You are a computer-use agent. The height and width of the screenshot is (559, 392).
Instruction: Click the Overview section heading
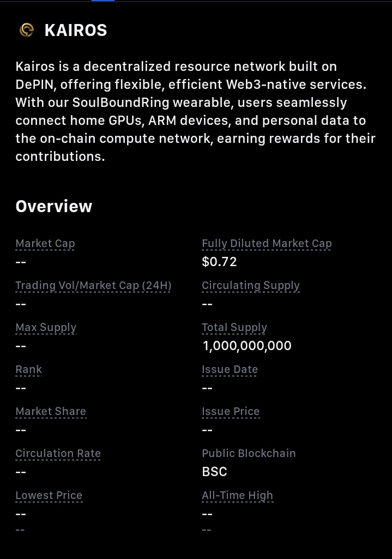(x=54, y=206)
